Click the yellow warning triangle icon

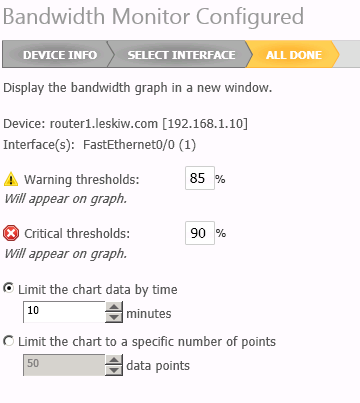(11, 179)
